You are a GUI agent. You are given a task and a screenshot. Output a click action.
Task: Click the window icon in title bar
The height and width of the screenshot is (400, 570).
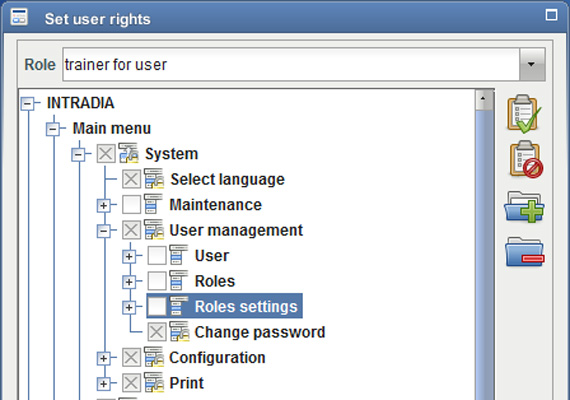(x=19, y=17)
